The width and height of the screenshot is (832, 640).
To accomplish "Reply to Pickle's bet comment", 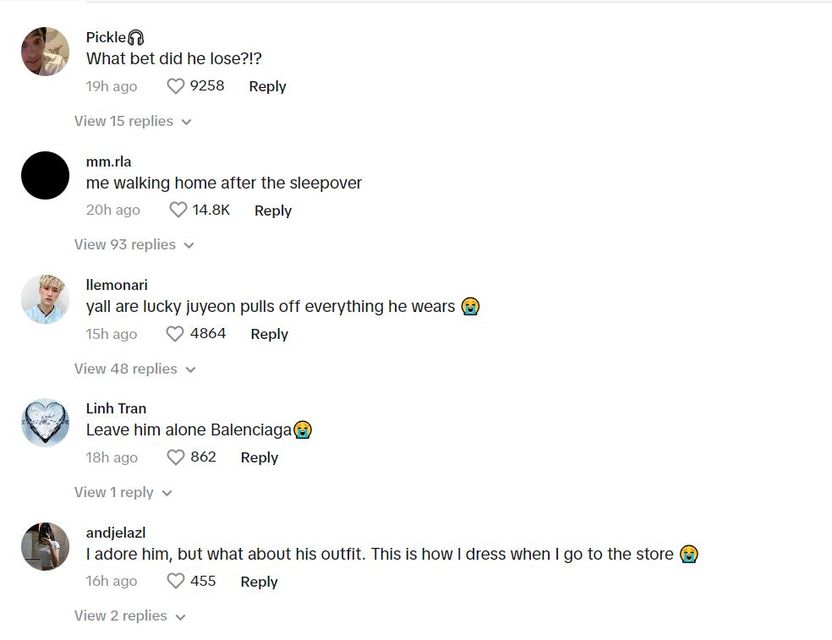I will 267,87.
